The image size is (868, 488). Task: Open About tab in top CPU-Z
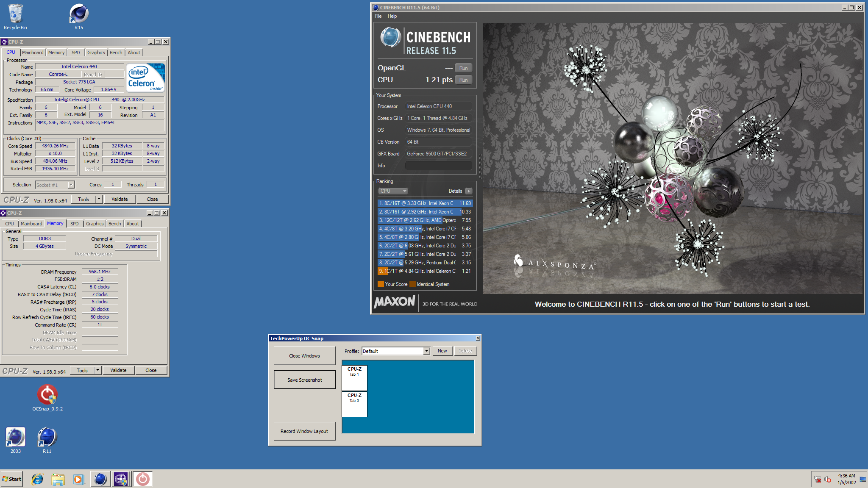tap(134, 53)
